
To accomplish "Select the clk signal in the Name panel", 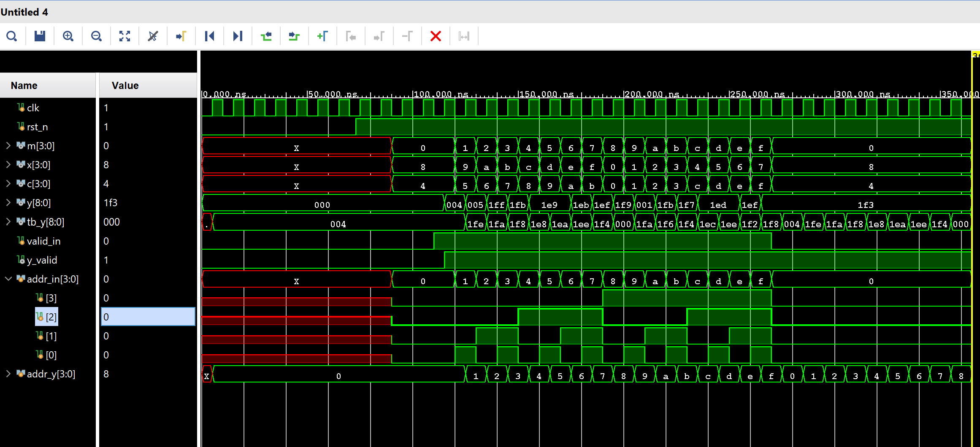I will point(33,108).
